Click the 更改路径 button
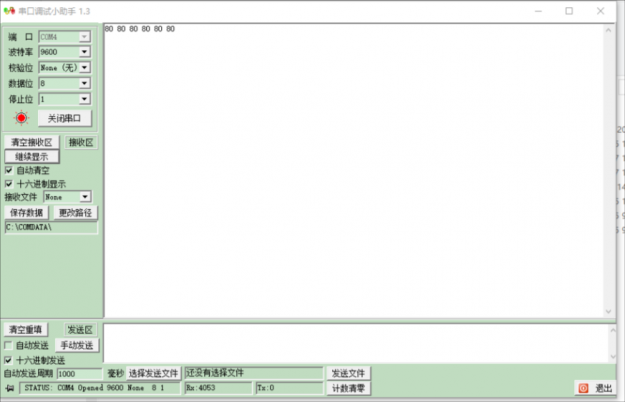The width and height of the screenshot is (625, 402). pos(75,213)
